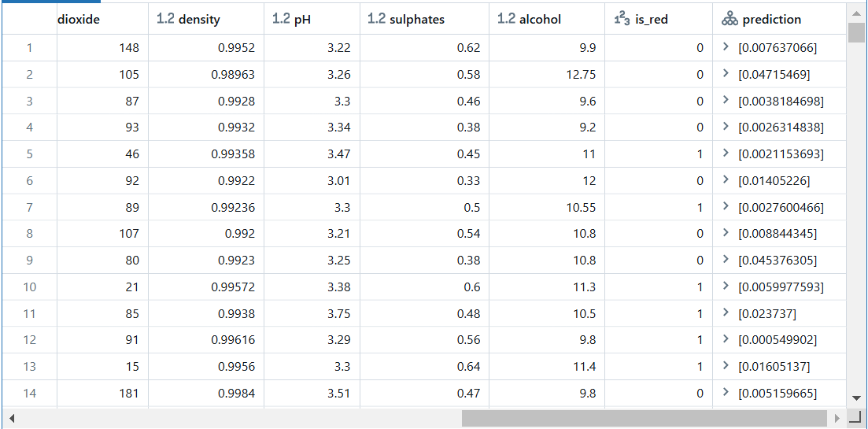Select row number 12
The width and height of the screenshot is (868, 429).
click(29, 340)
